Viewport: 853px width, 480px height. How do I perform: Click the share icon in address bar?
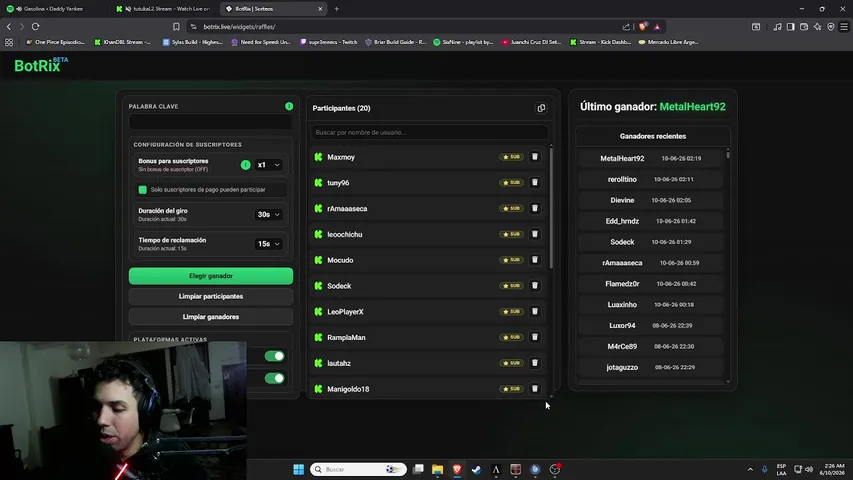[x=626, y=27]
